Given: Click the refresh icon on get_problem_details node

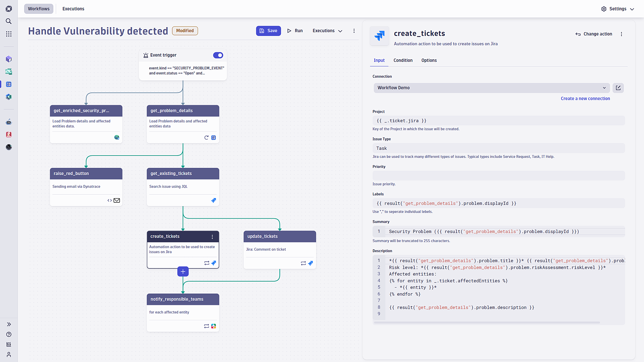Looking at the screenshot, I should [x=206, y=137].
